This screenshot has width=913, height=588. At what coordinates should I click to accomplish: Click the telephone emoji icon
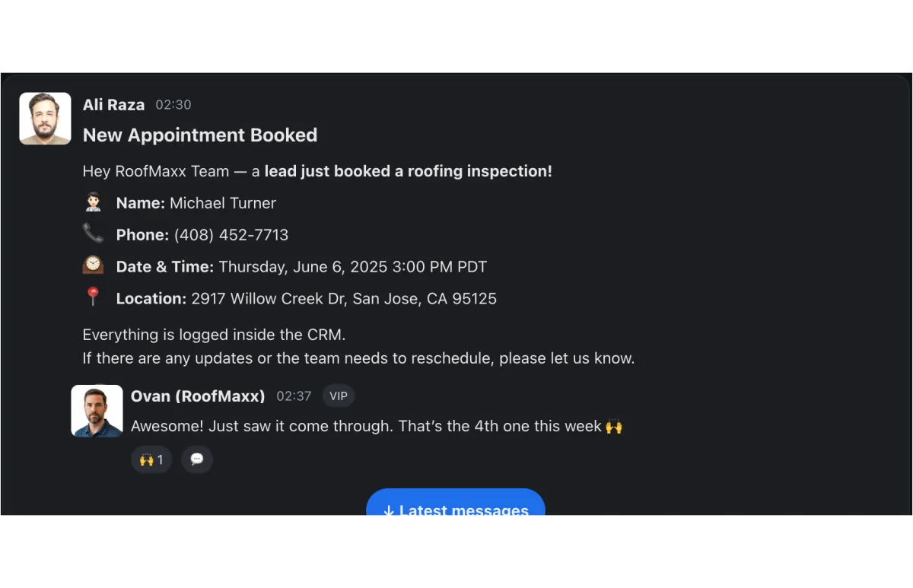(93, 234)
